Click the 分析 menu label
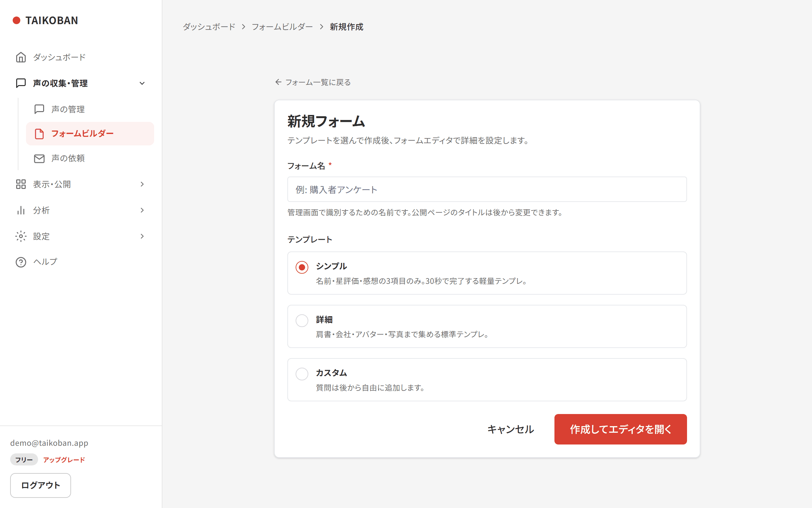This screenshot has width=812, height=508. [x=41, y=210]
